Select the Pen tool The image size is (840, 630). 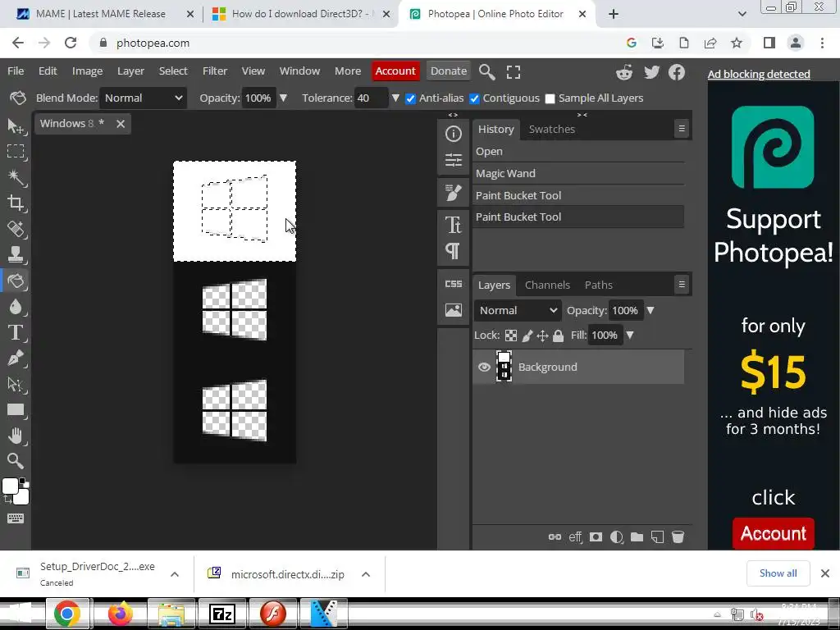click(16, 358)
